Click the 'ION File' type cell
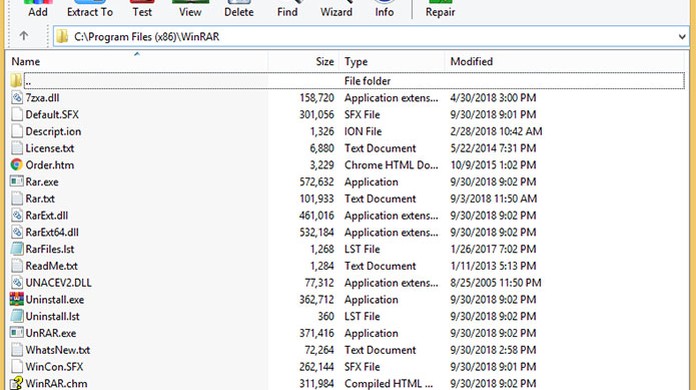The height and width of the screenshot is (390, 696). (x=363, y=131)
